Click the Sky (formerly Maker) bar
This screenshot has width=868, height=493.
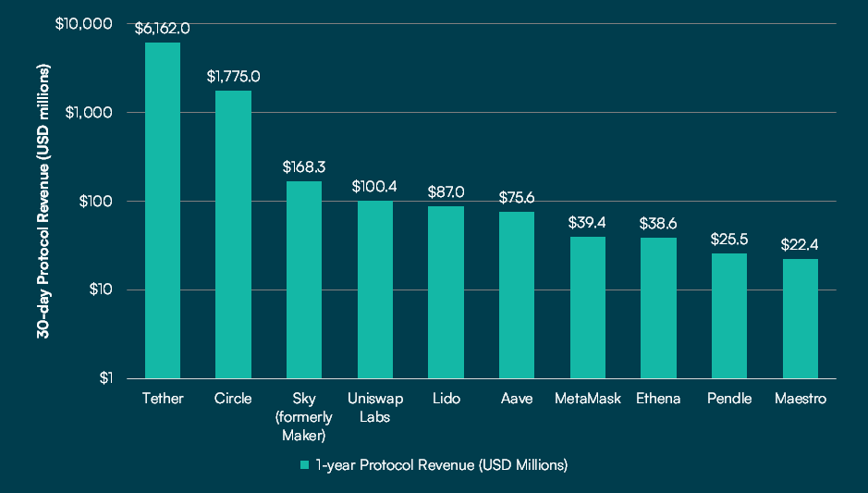(304, 279)
